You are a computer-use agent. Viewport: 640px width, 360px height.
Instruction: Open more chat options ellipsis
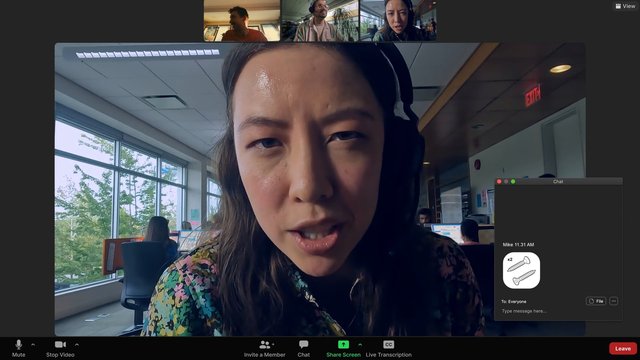[x=613, y=301]
